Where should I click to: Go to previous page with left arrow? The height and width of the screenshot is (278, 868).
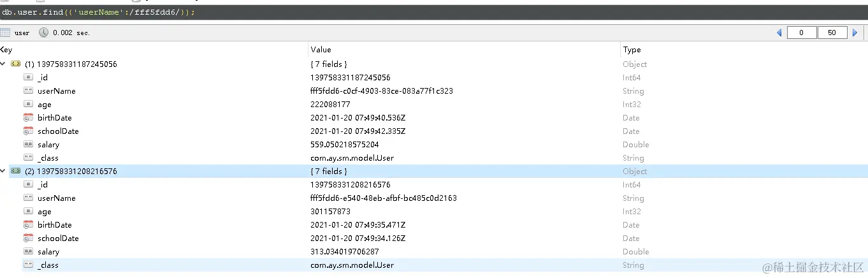(x=779, y=33)
